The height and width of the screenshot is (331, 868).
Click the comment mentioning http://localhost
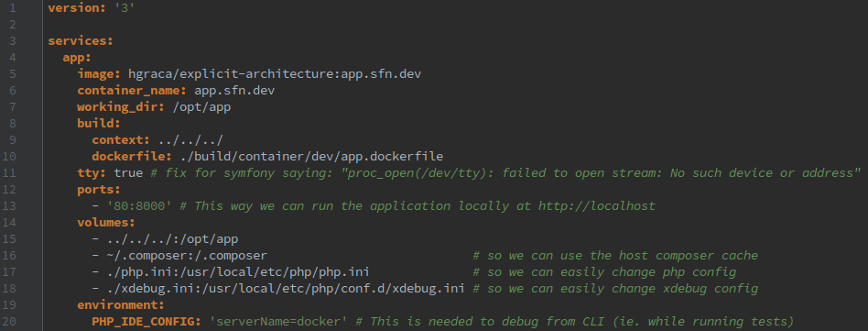click(418, 206)
